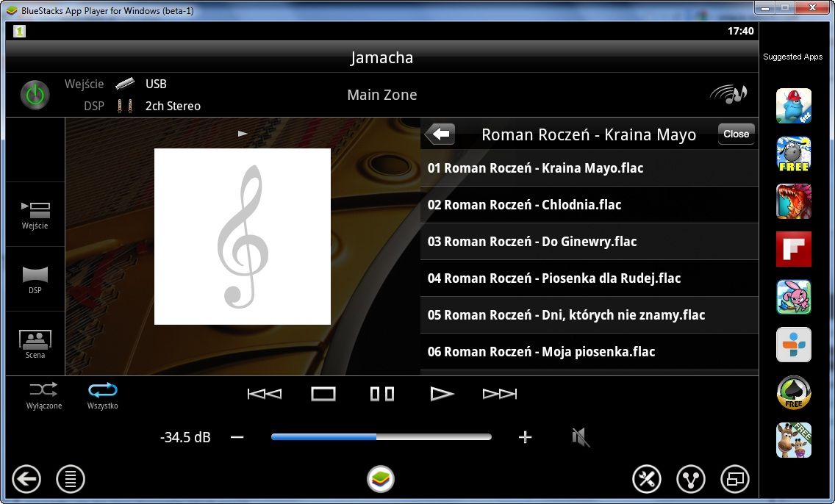Screen dimensions: 835x504
Task: Open BlueStacks settings tools icon
Action: [647, 479]
